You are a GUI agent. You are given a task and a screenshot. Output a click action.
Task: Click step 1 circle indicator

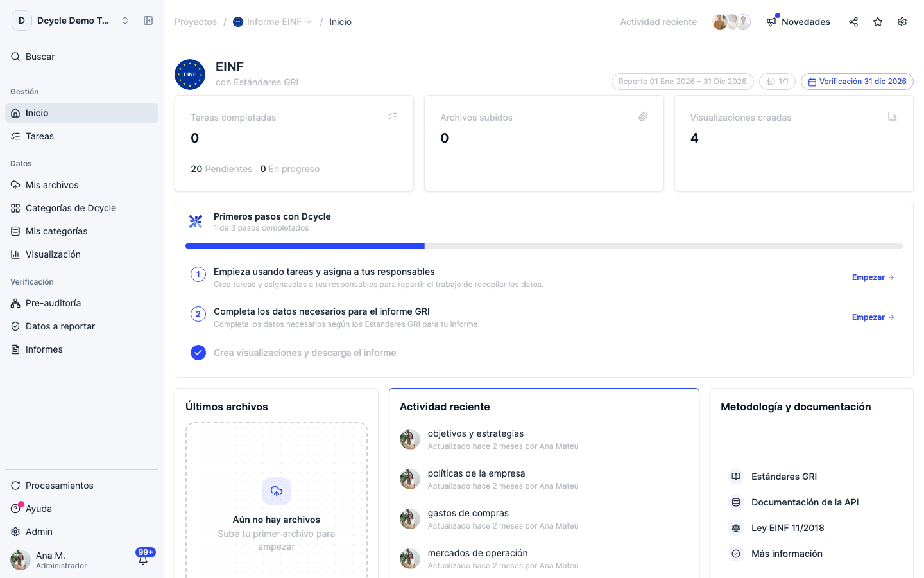click(198, 274)
